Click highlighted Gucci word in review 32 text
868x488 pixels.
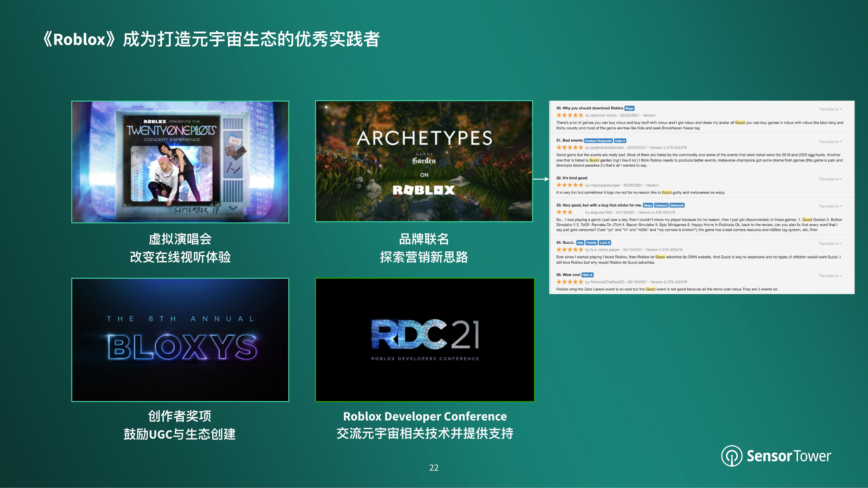(x=667, y=192)
